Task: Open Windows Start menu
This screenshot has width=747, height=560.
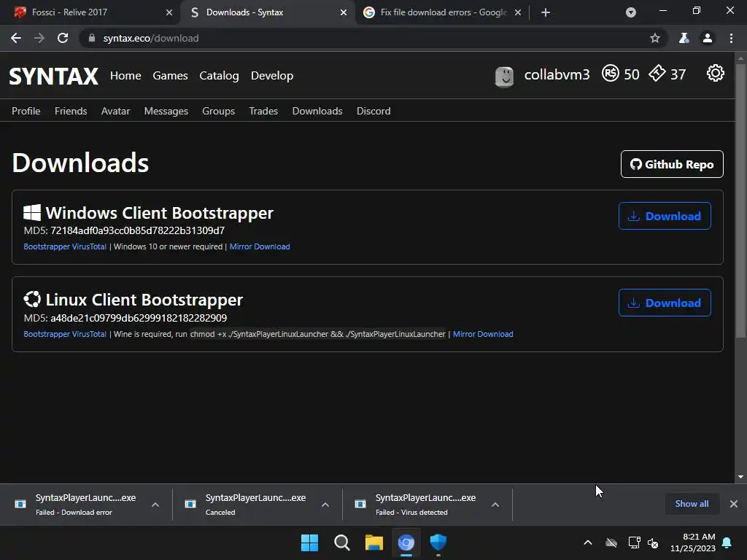Action: pos(309,542)
